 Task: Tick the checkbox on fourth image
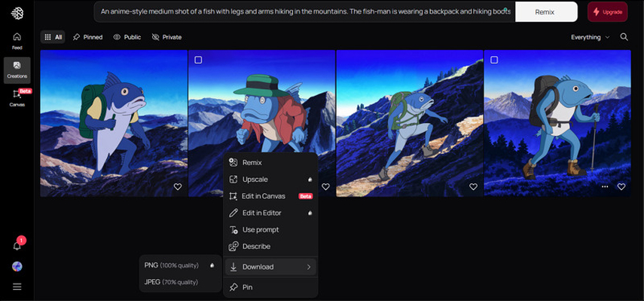[494, 60]
